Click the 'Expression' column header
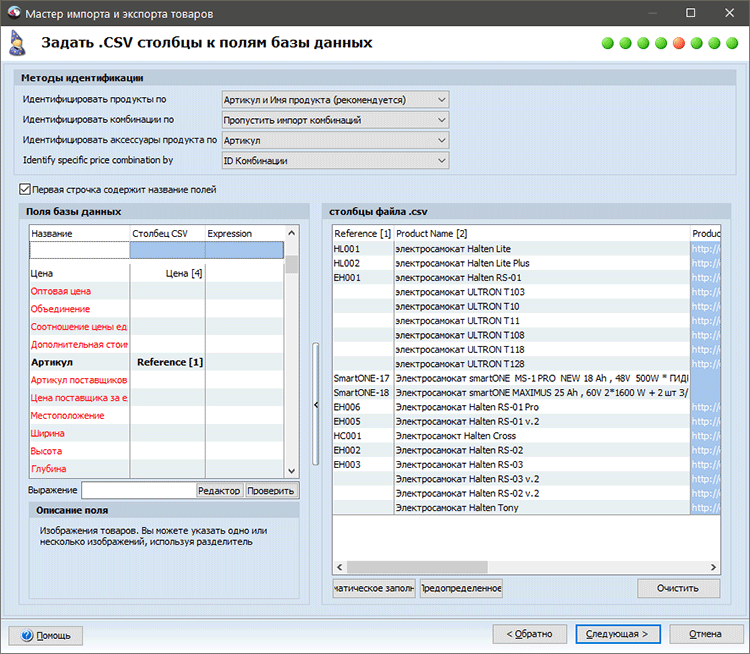 (244, 233)
